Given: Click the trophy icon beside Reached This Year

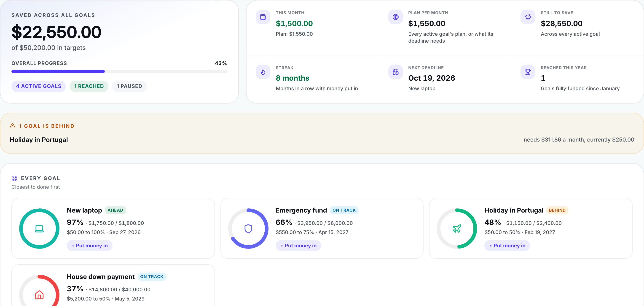Looking at the screenshot, I should [528, 72].
